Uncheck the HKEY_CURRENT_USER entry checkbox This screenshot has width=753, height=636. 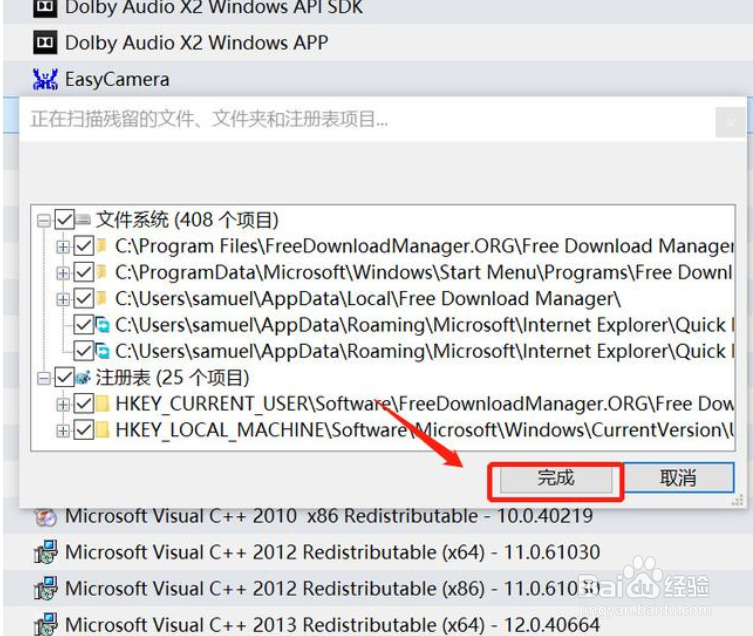coord(84,404)
